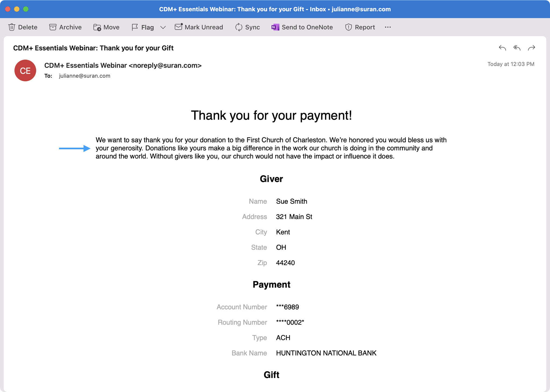Open the more options ellipsis menu
Viewport: 550px width, 392px height.
pyautogui.click(x=388, y=27)
